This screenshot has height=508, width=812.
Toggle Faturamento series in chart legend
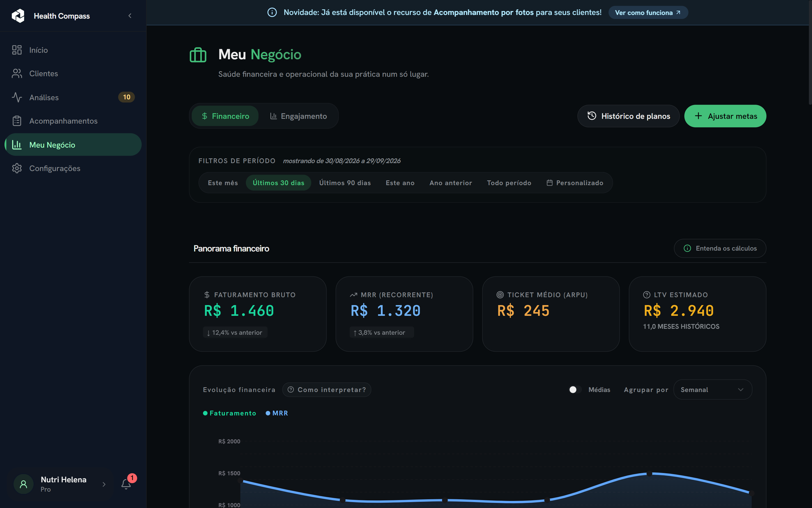[230, 413]
